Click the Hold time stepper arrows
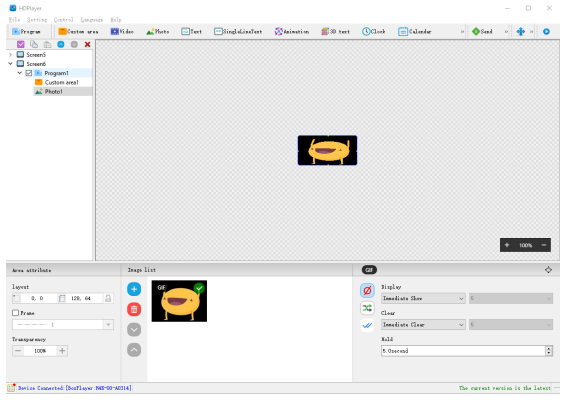Screen dimensions: 566x400 549,351
